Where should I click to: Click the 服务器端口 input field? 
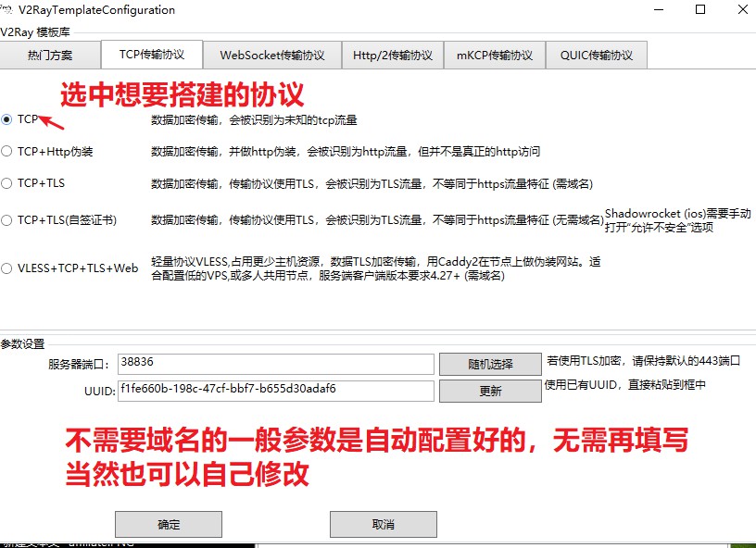click(275, 364)
